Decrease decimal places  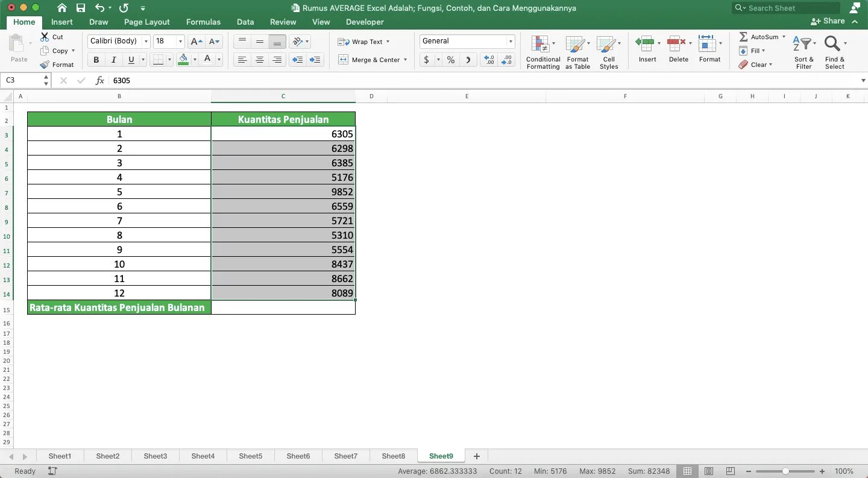506,60
